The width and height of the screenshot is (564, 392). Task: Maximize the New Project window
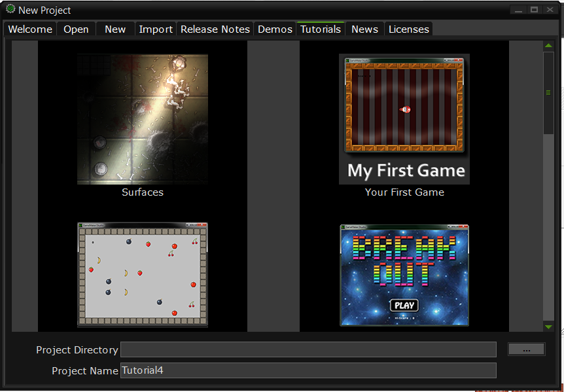(x=534, y=10)
